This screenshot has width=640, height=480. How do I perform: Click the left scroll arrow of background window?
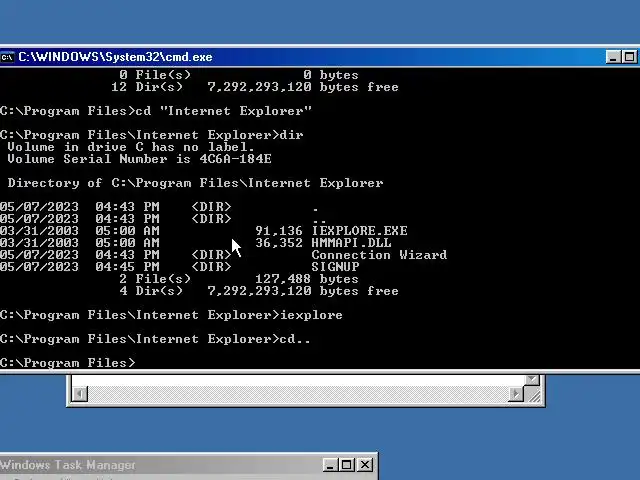(x=80, y=394)
